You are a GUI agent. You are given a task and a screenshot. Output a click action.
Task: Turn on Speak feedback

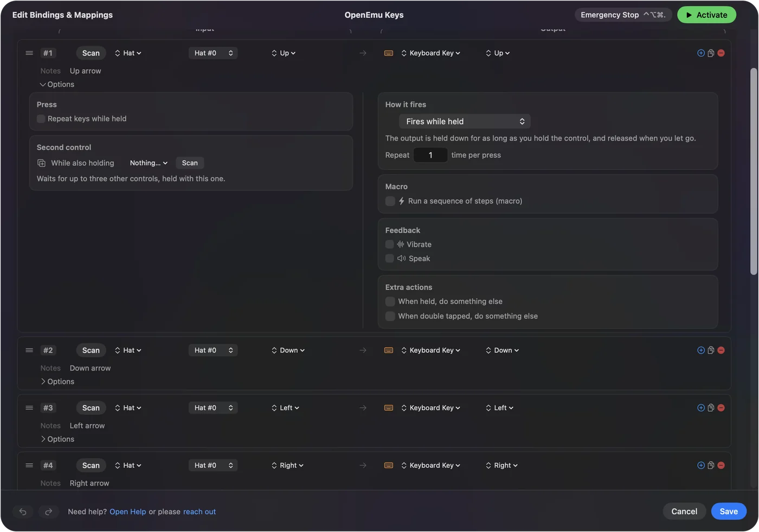[x=390, y=259]
